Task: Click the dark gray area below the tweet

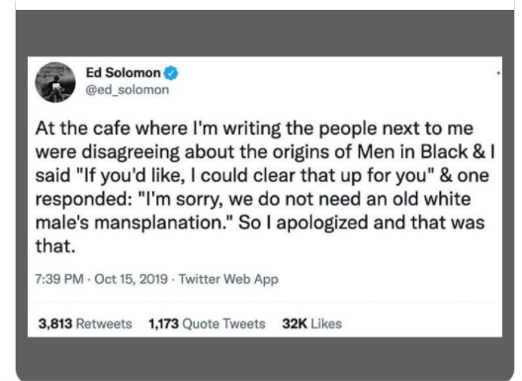Action: tap(265, 358)
